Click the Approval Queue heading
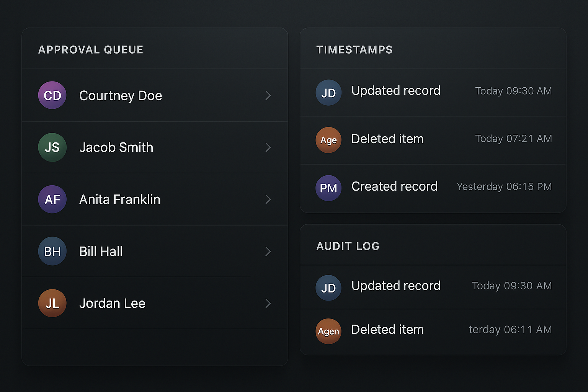Viewport: 588px width, 392px height. tap(91, 50)
